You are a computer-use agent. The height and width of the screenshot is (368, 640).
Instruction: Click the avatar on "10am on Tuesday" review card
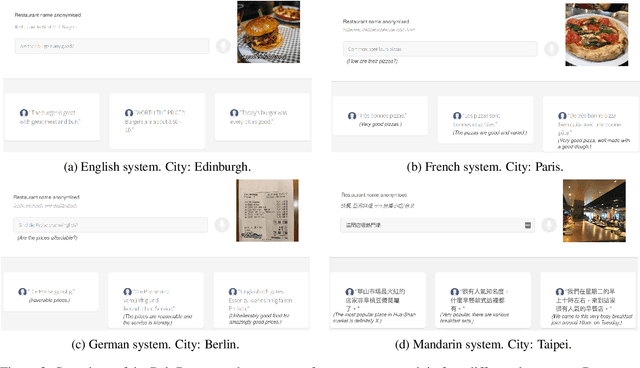pyautogui.click(x=560, y=292)
